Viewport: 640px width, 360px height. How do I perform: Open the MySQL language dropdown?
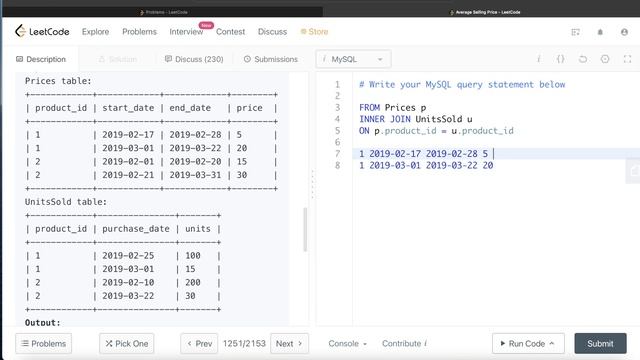(353, 59)
